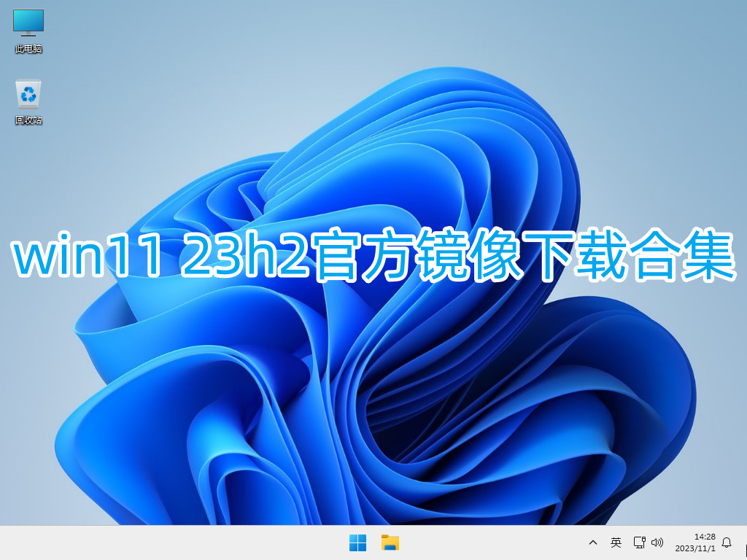Switch the 英 input method indicator
The image size is (747, 560).
616,542
